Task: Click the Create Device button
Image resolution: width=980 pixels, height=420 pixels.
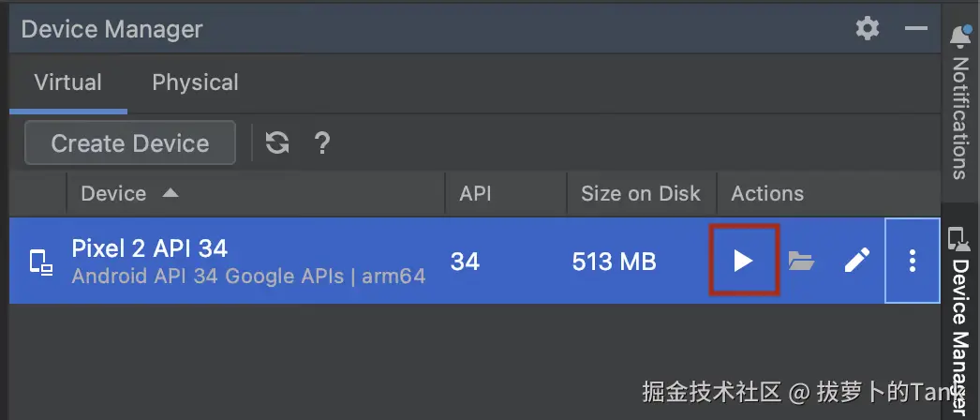Action: click(x=129, y=143)
